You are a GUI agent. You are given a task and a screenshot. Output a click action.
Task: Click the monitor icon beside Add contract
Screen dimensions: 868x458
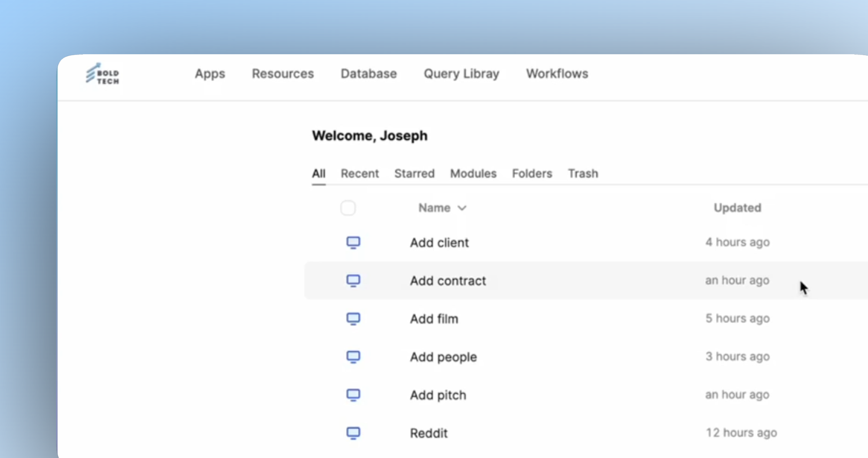point(354,281)
